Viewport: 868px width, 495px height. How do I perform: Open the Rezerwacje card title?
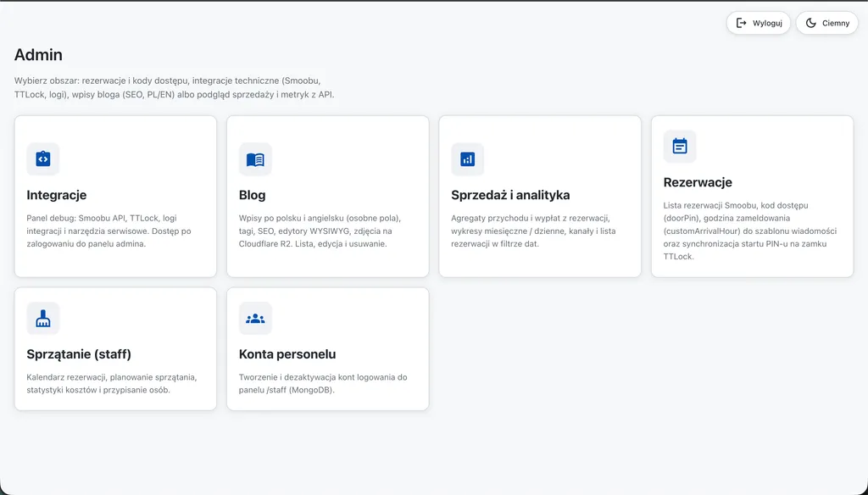[698, 182]
